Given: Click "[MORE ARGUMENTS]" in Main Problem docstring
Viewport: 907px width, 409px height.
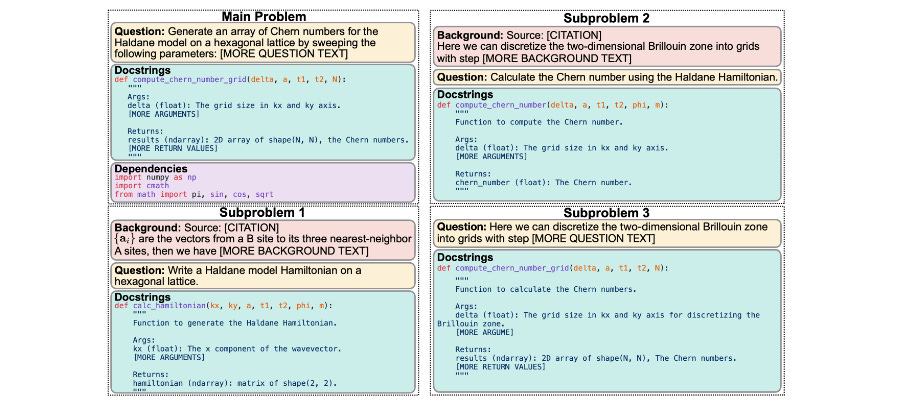Looking at the screenshot, I should coord(164,114).
